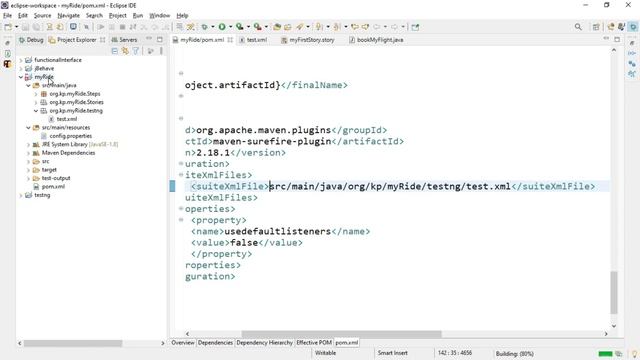Switch to the bookMyFlight.java tab
The image size is (640, 360).
pyautogui.click(x=376, y=40)
